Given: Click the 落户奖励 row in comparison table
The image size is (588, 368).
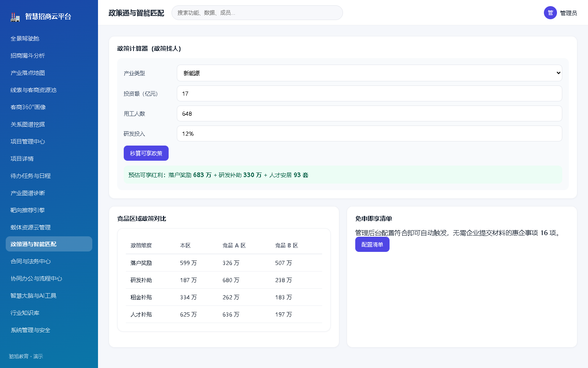Looking at the screenshot, I should click(224, 263).
